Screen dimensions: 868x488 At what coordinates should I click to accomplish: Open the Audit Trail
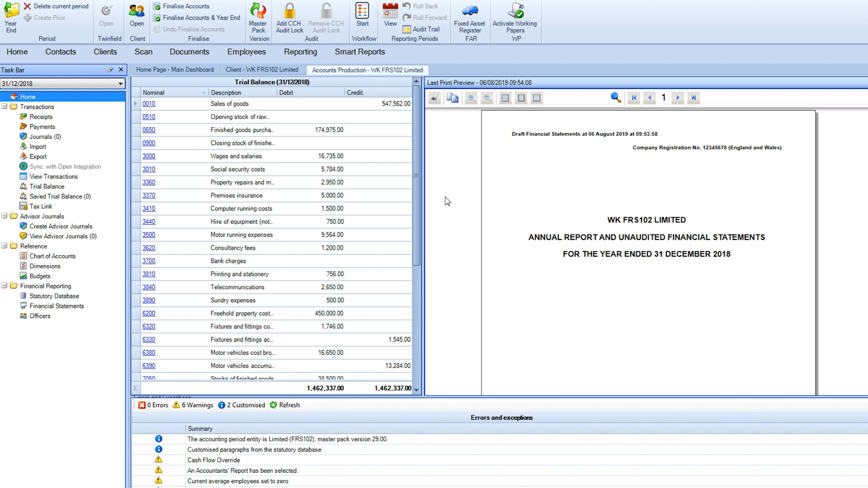(x=421, y=29)
